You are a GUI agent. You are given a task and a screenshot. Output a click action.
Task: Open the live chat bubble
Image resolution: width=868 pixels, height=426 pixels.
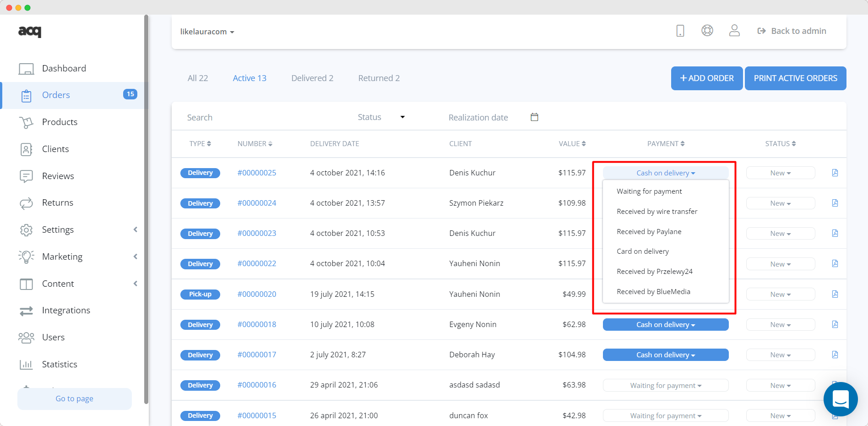click(841, 399)
